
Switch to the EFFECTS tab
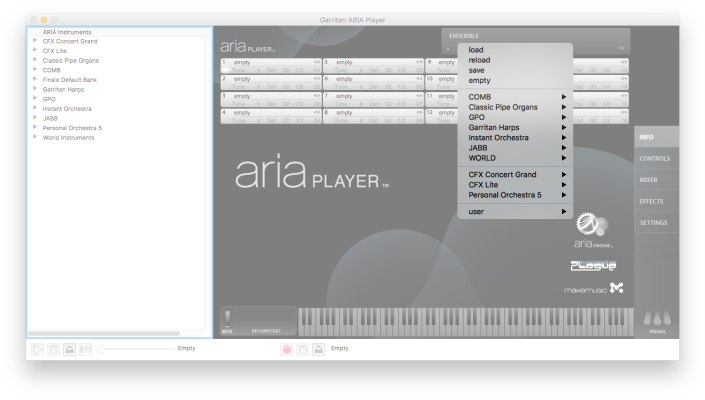click(x=656, y=201)
